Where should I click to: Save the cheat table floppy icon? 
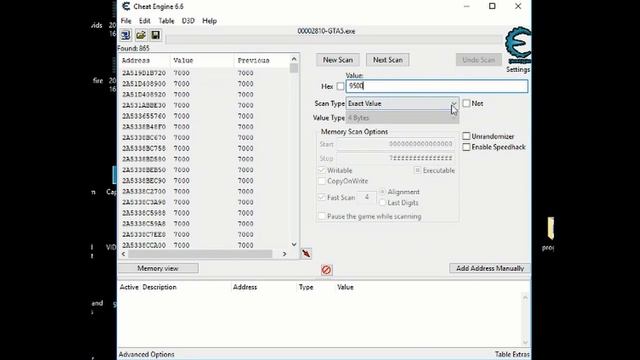[156, 35]
